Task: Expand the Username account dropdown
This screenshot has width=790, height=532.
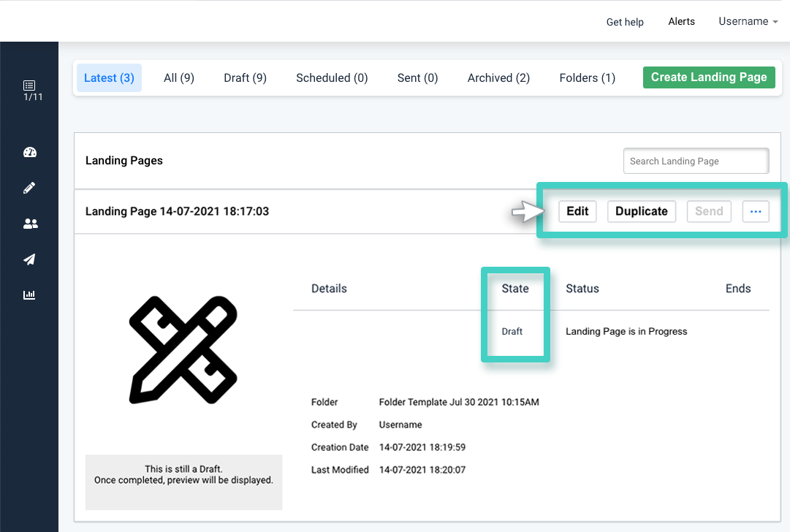Action: (x=748, y=21)
